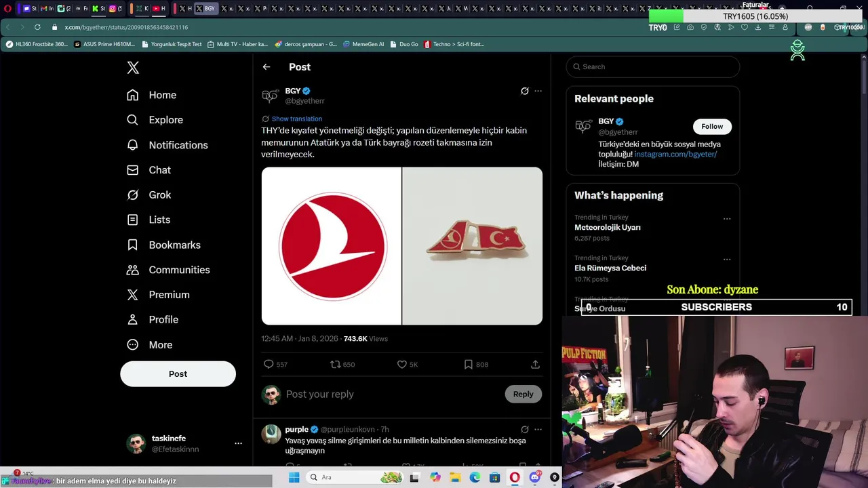Open the Explore page
The image size is (868, 488).
point(155,120)
